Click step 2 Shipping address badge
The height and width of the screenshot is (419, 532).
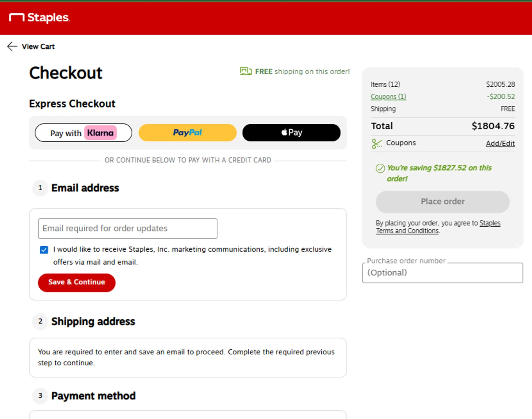(x=40, y=321)
